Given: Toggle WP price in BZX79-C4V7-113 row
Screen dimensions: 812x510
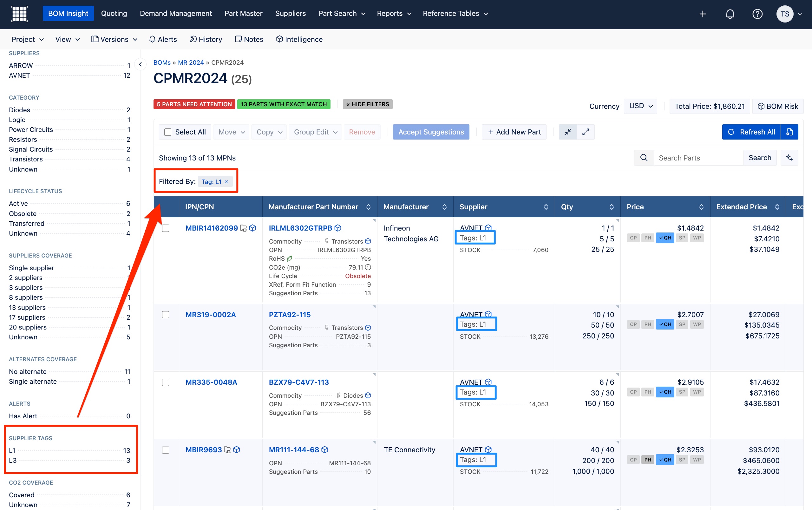Looking at the screenshot, I should (697, 392).
